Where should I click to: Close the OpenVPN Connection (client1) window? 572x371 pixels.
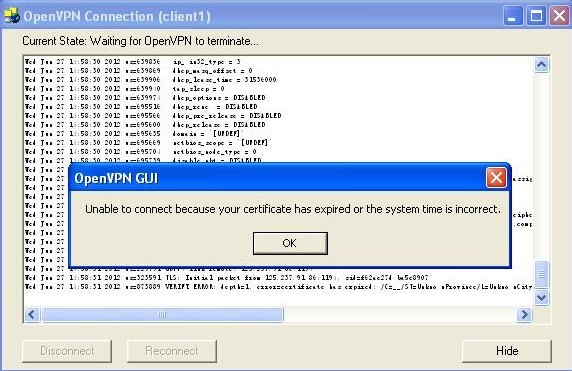[x=559, y=16]
